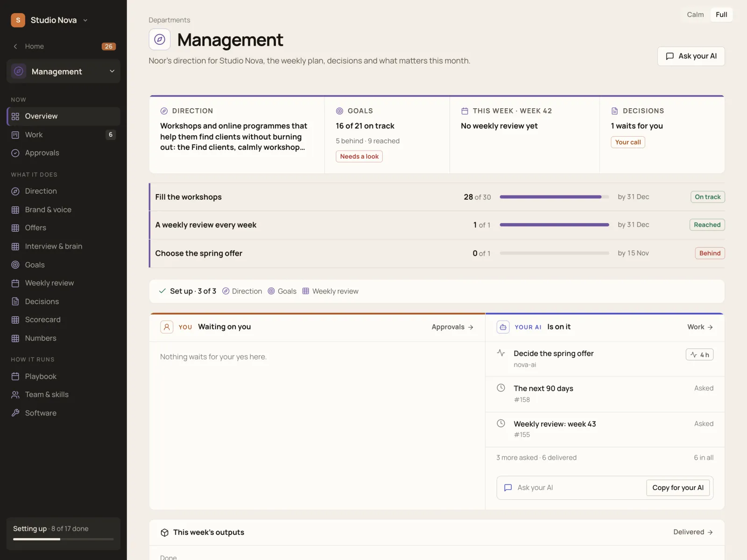The image size is (747, 560).
Task: Click the Software wrench icon
Action: tap(15, 413)
